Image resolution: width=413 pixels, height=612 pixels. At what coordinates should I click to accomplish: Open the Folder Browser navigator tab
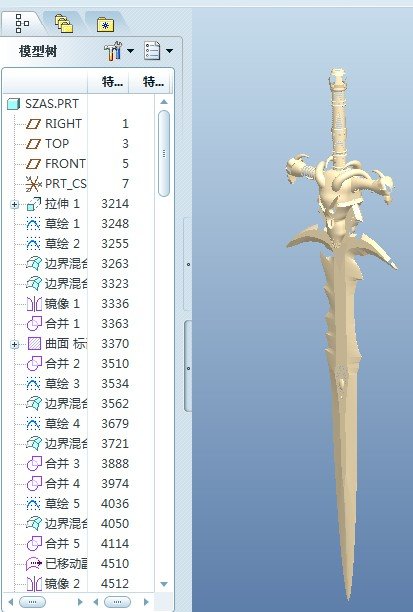coord(64,23)
